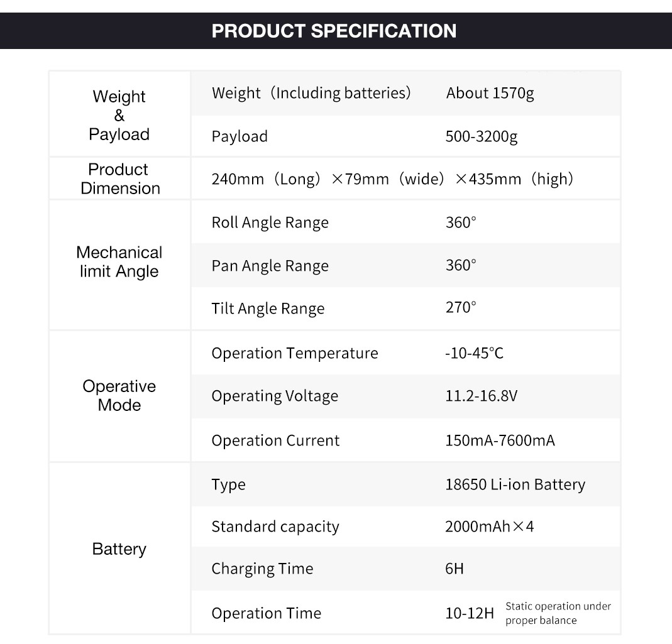Select the Mechanical limit Angle category
Screen dimensions: 672x644
[x=119, y=262]
